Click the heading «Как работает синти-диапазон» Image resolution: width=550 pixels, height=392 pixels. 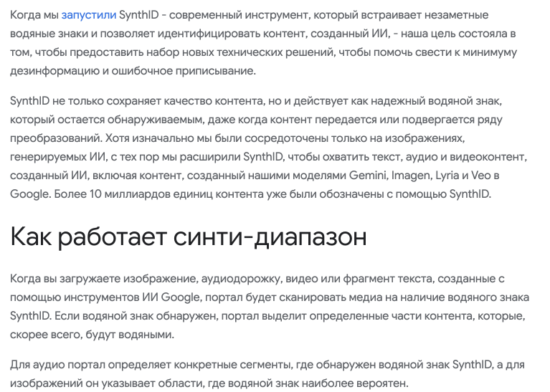[x=189, y=236]
